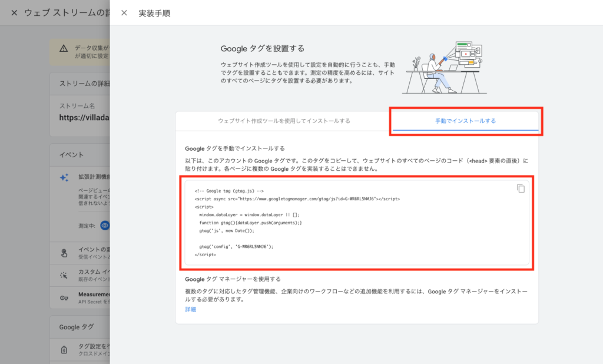Close the 実装手順 panel
The image size is (603, 364).
(x=124, y=13)
